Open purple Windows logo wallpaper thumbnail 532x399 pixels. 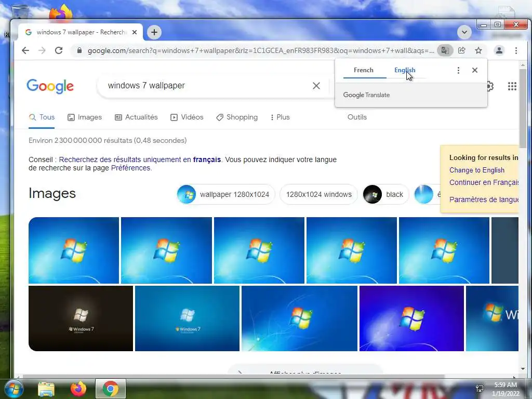411,318
